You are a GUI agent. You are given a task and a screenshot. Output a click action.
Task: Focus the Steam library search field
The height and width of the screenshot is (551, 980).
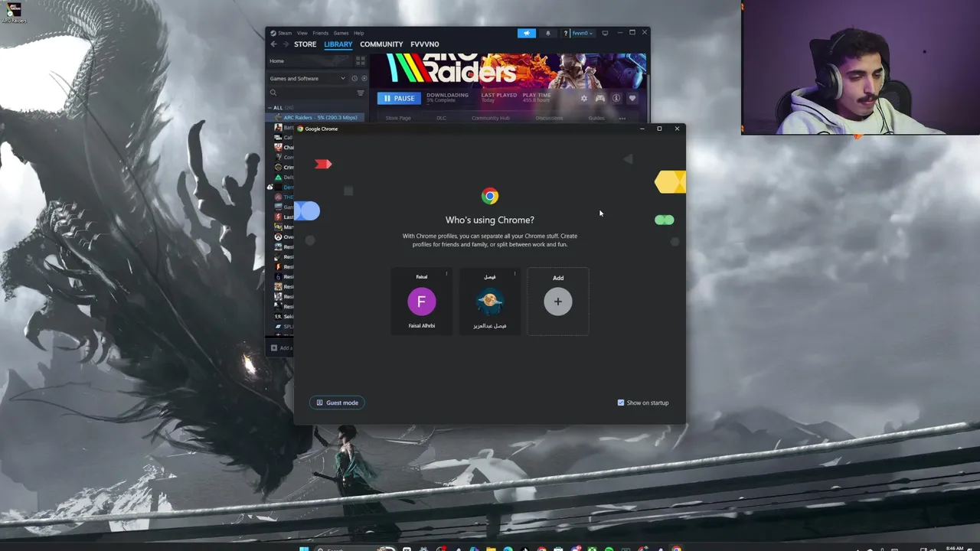[315, 93]
